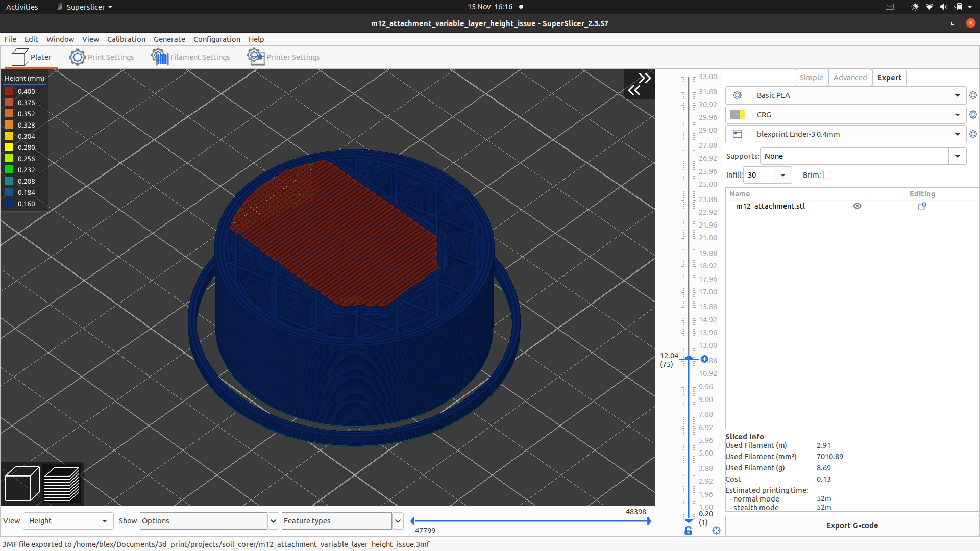Image resolution: width=980 pixels, height=551 pixels.
Task: Open the View type Height dropdown
Action: tap(68, 521)
